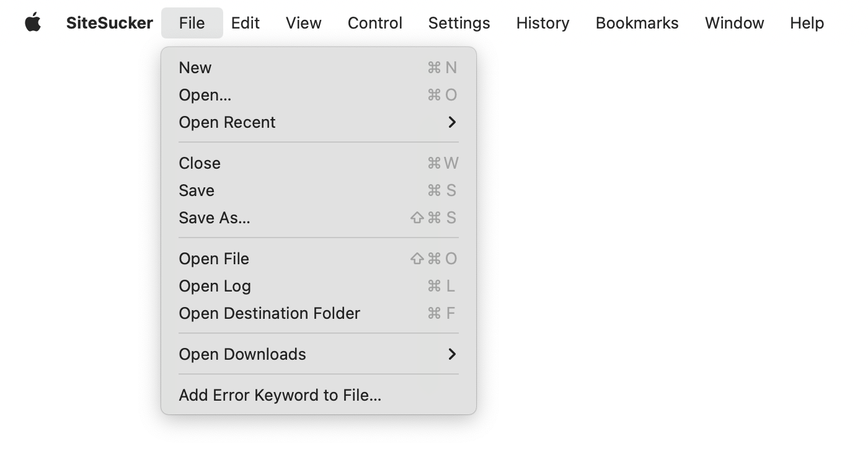Screen dimensions: 868x459
Task: Choose Save to save the document
Action: (197, 190)
